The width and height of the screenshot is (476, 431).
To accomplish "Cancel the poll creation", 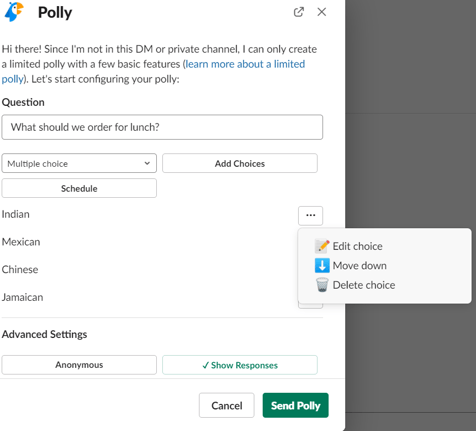I will click(x=227, y=405).
